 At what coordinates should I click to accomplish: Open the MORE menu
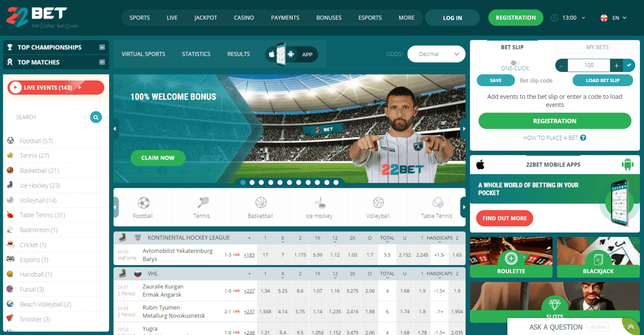coord(407,18)
